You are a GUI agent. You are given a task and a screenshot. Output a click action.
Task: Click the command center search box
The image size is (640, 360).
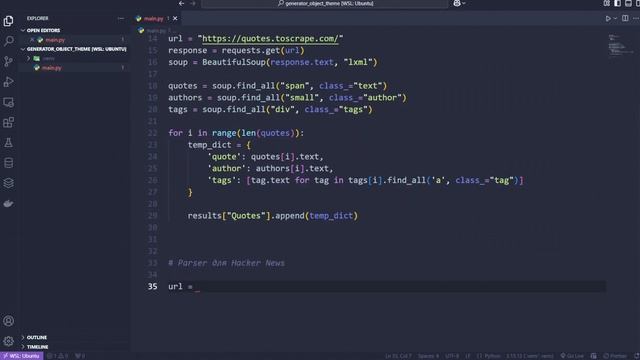pos(325,3)
